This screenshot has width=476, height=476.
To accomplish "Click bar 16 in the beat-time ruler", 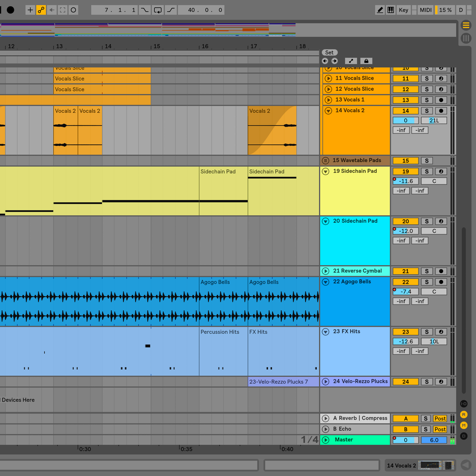I will 205,46.
